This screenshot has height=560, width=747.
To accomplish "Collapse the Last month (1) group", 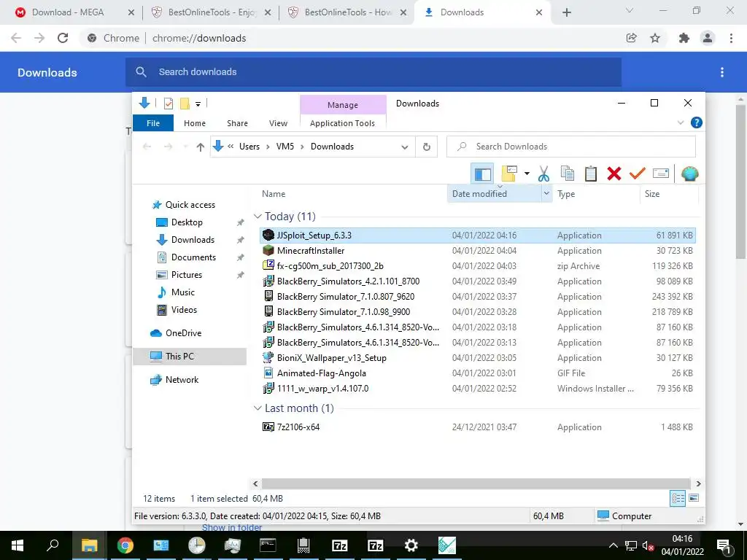I will click(258, 408).
